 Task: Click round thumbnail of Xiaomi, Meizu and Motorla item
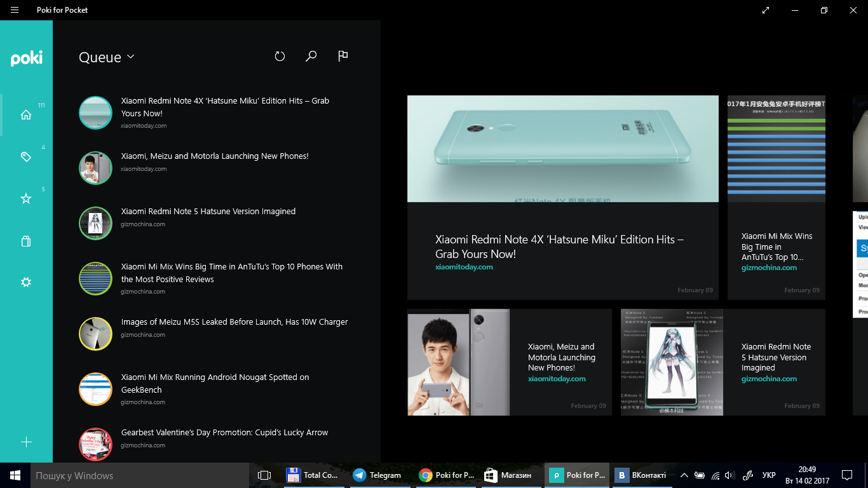tap(95, 168)
